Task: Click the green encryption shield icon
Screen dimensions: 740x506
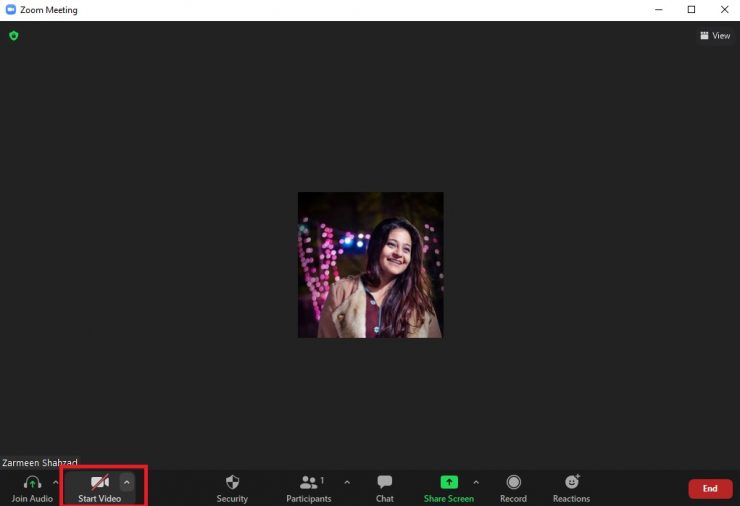Action: click(x=14, y=35)
